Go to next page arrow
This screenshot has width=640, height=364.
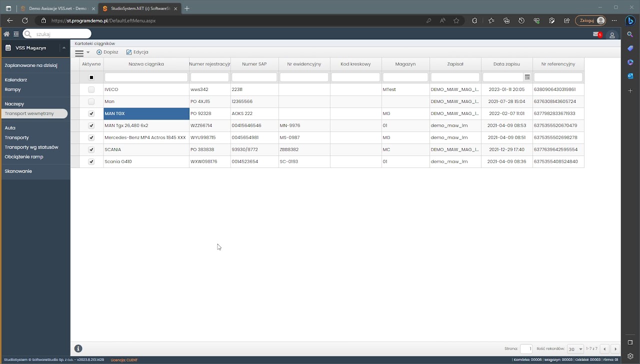pyautogui.click(x=615, y=349)
